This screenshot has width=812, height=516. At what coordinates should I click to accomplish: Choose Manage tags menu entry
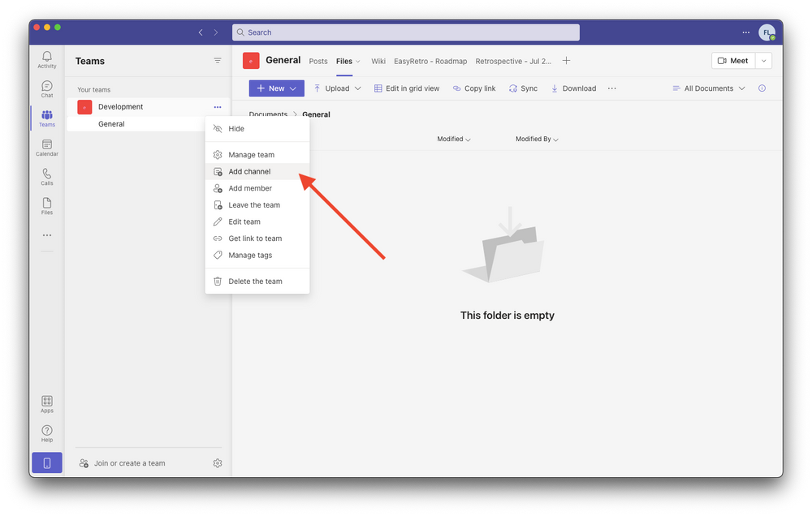(257, 255)
